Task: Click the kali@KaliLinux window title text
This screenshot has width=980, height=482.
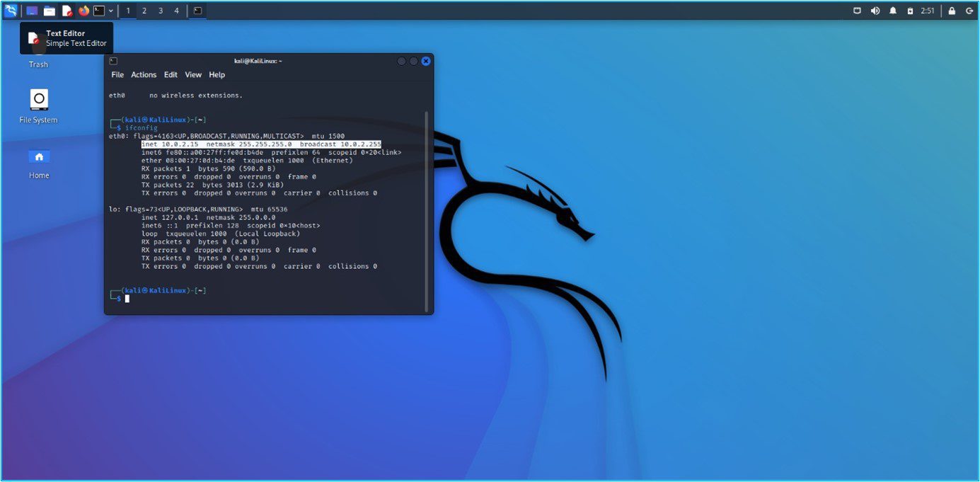Action: [258, 61]
